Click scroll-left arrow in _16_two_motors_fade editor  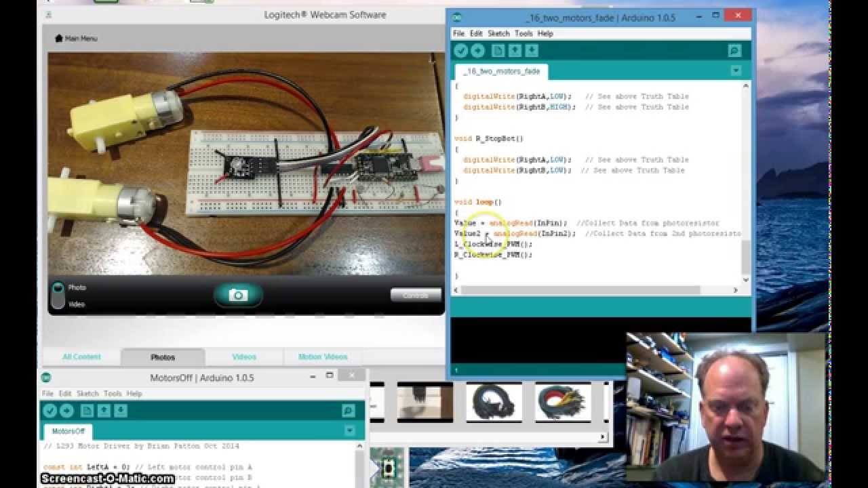457,290
